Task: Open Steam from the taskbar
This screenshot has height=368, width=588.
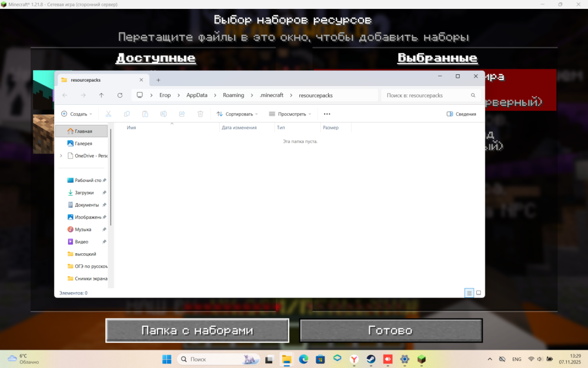Action: [x=371, y=359]
